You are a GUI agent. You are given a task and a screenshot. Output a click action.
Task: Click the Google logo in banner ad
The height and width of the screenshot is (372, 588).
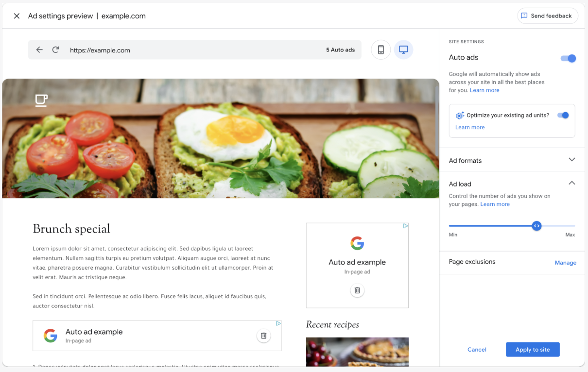coord(51,336)
